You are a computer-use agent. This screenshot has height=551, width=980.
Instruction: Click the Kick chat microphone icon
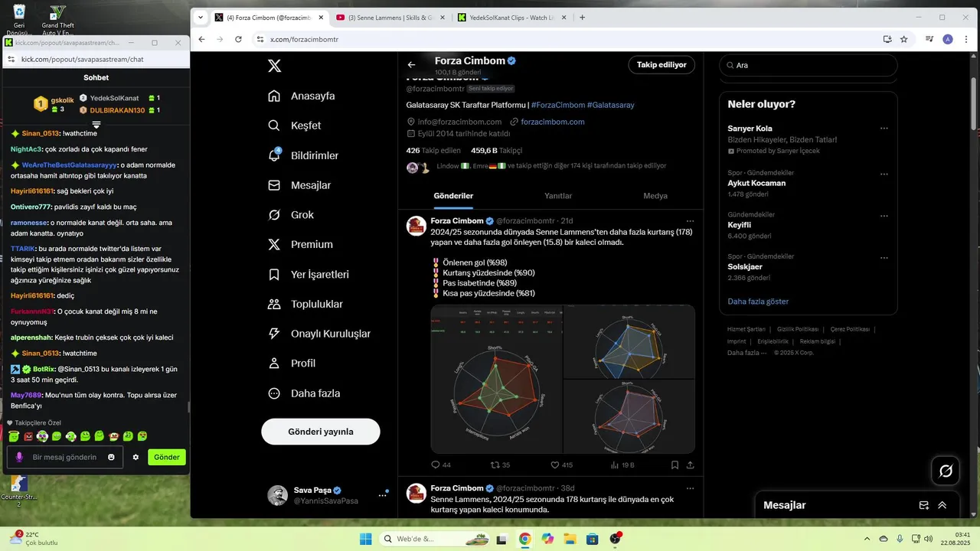click(x=19, y=457)
